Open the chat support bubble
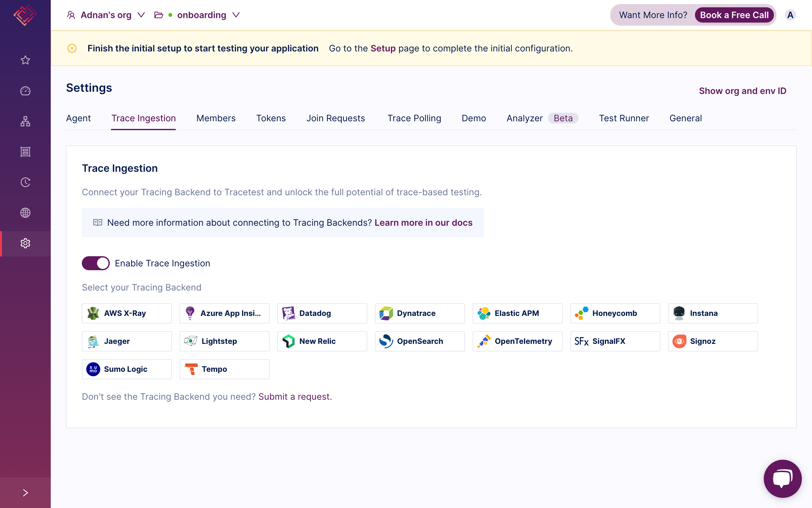Image resolution: width=812 pixels, height=508 pixels. [783, 478]
